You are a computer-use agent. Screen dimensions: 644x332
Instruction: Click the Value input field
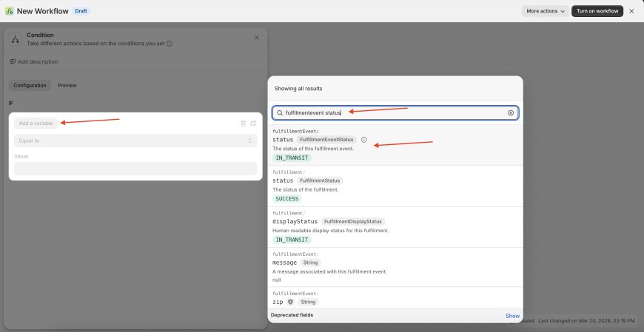pos(135,169)
